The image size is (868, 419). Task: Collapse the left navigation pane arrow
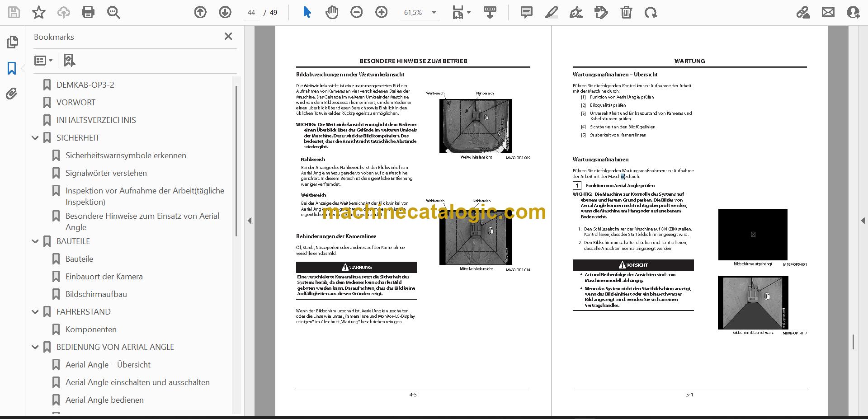click(x=250, y=221)
